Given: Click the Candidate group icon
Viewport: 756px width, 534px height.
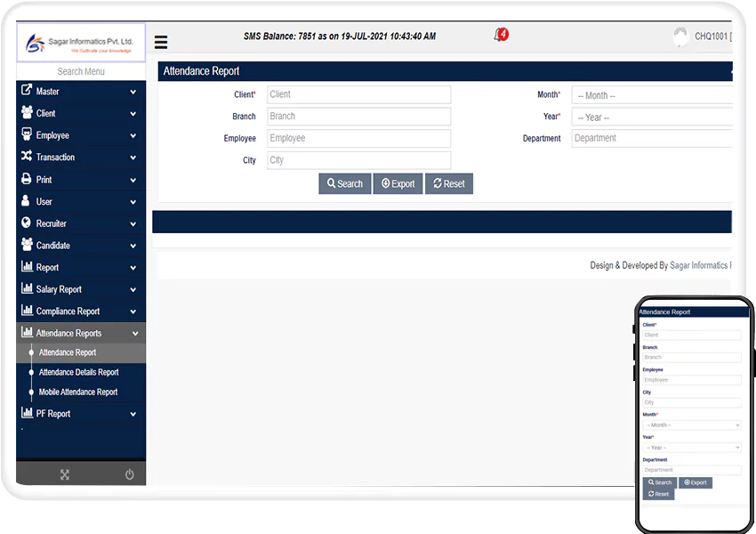Looking at the screenshot, I should [27, 244].
